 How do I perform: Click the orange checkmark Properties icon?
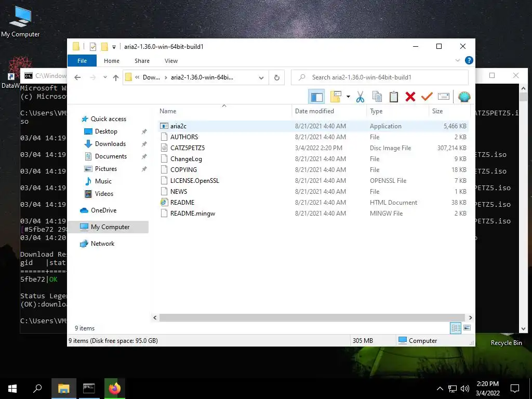(x=427, y=97)
